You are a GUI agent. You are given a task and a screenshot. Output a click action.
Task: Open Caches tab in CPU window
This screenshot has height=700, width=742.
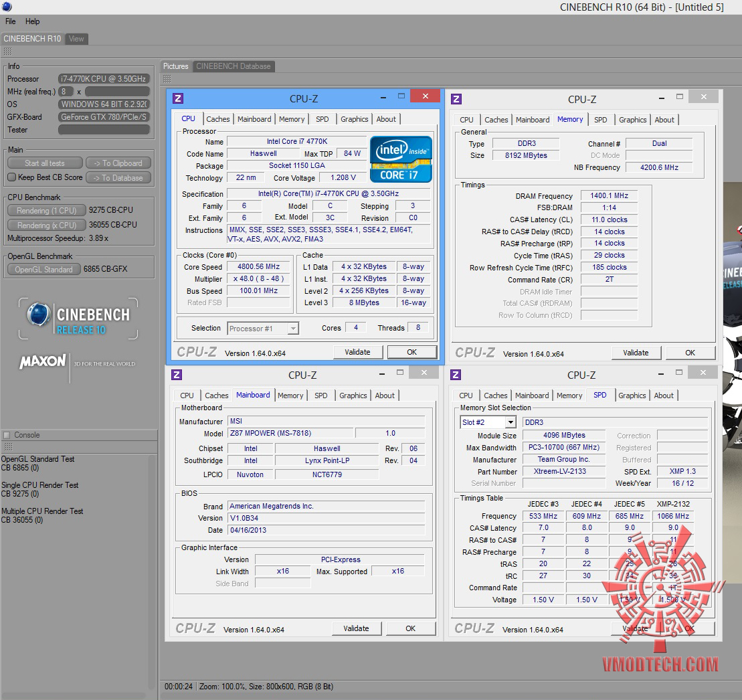coord(217,119)
